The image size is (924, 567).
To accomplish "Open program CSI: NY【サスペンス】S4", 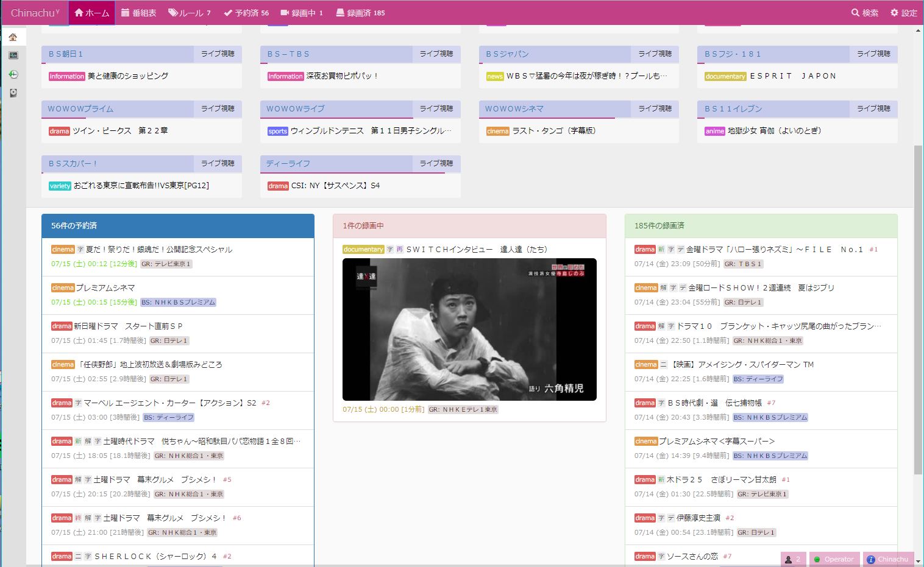I will [x=335, y=186].
